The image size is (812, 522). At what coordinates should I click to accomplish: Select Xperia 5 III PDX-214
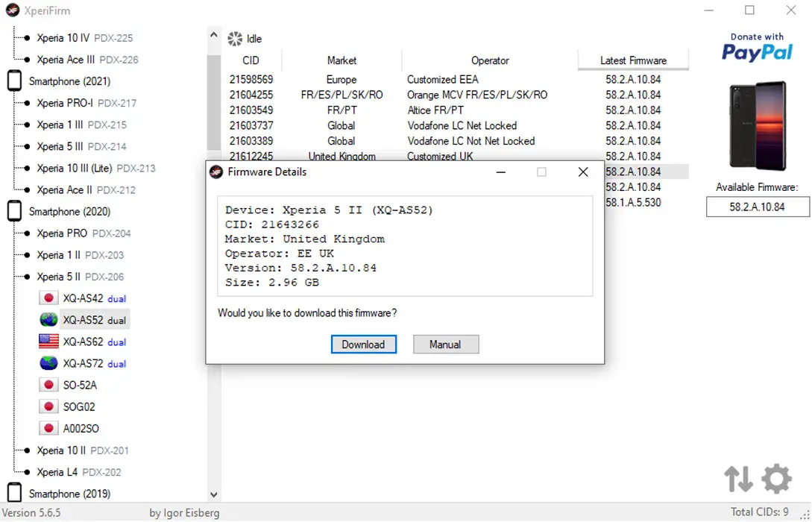coord(82,147)
